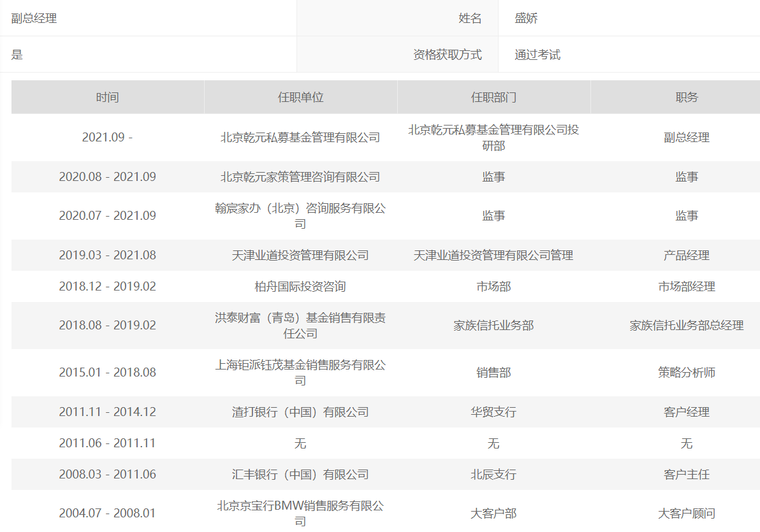Click '渣打银行（中国）有限公司'
Screen dimensions: 760x532
point(300,412)
